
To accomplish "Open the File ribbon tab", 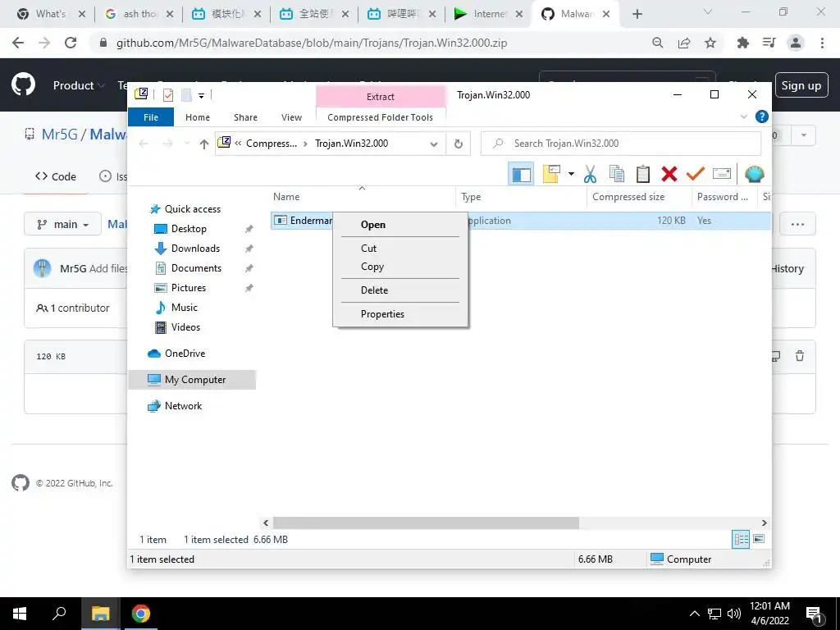I will (x=151, y=116).
